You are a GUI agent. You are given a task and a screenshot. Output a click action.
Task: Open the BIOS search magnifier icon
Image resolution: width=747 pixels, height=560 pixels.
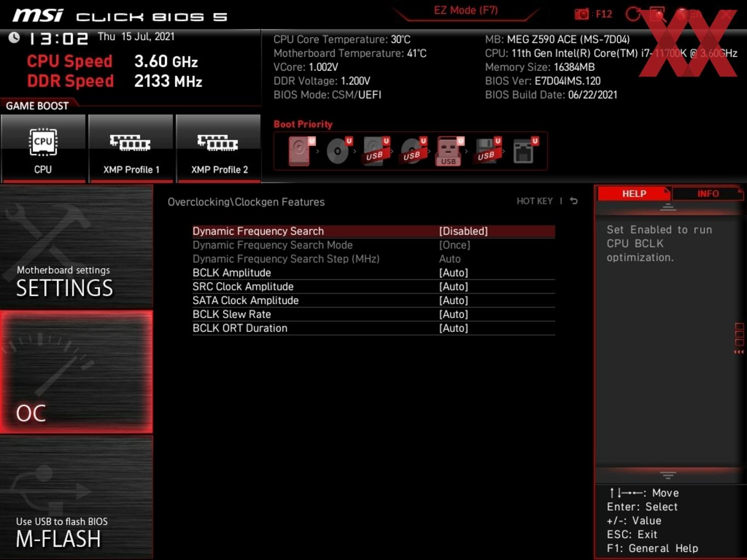(657, 14)
